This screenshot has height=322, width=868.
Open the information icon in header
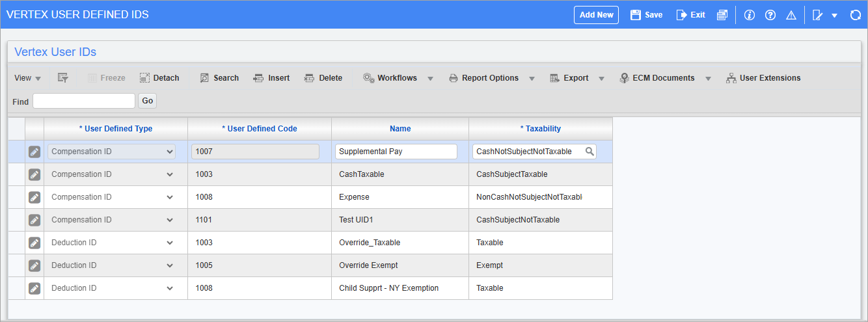[749, 15]
